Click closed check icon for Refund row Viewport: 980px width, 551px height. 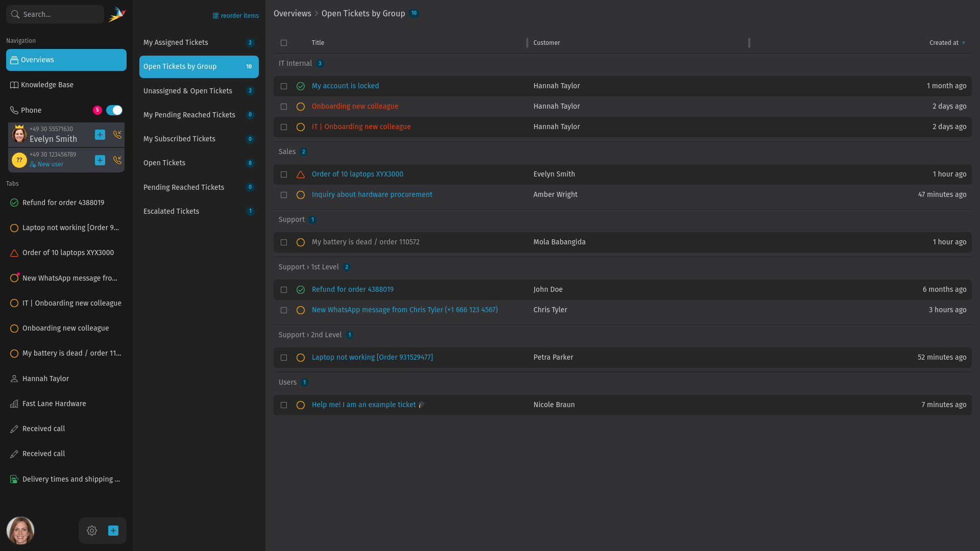[301, 290]
